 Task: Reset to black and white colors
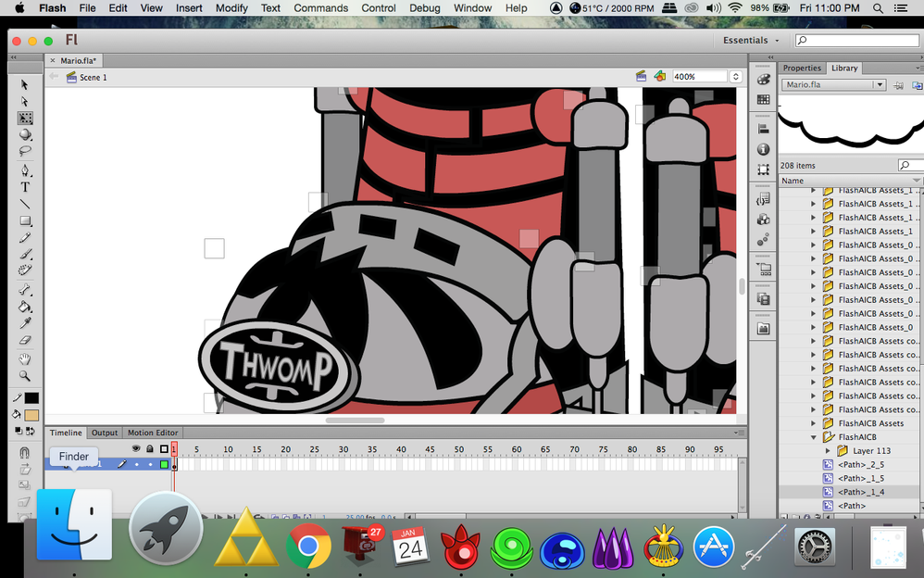(x=19, y=431)
